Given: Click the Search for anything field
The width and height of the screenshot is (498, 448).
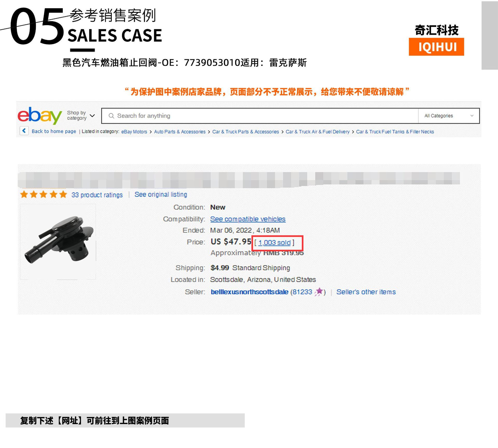Looking at the screenshot, I should [x=260, y=116].
